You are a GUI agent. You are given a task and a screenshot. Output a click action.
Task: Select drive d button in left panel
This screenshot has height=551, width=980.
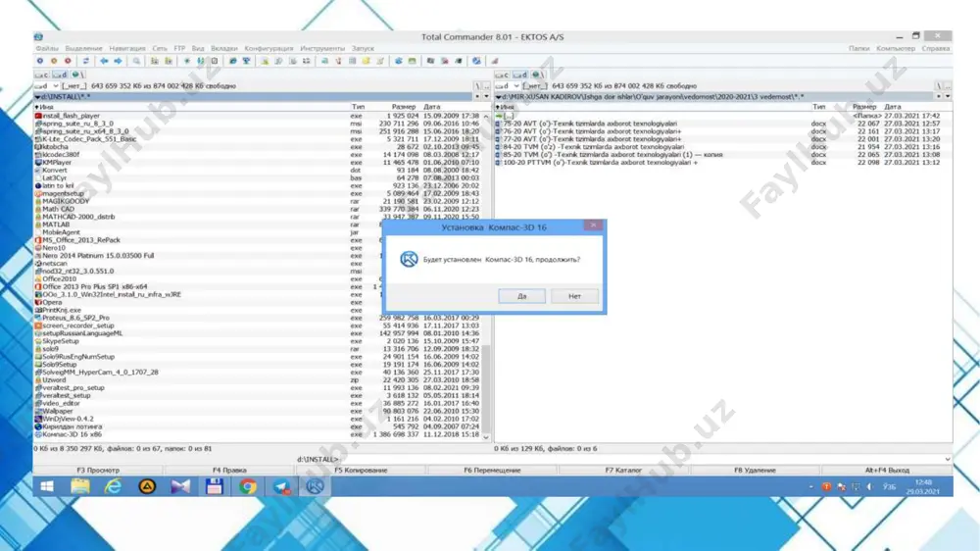tap(60, 75)
